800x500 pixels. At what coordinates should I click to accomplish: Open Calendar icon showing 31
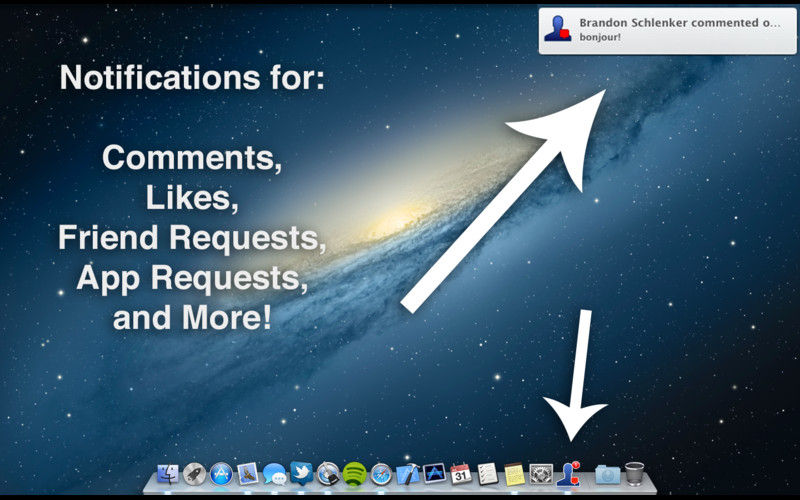click(461, 474)
